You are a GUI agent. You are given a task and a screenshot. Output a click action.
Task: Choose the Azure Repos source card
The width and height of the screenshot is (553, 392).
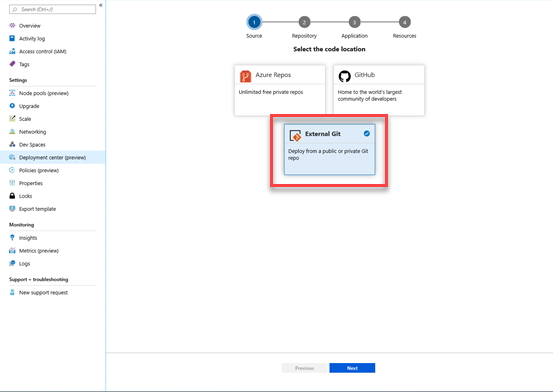[x=280, y=90]
